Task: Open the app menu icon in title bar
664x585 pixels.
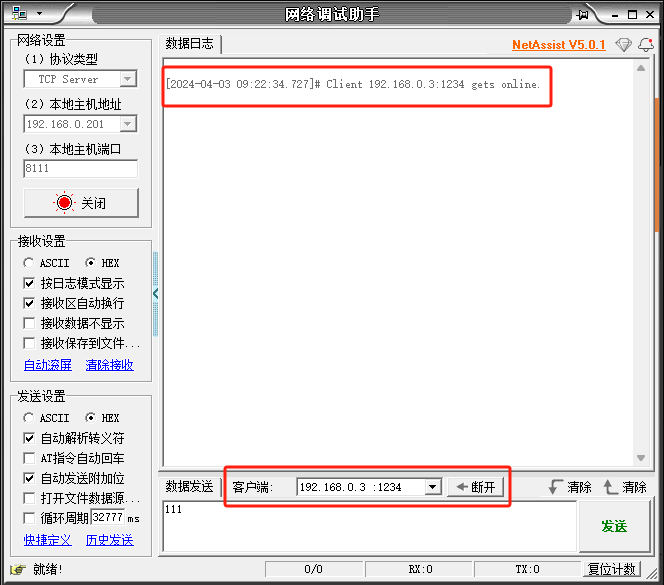Action: (x=20, y=14)
